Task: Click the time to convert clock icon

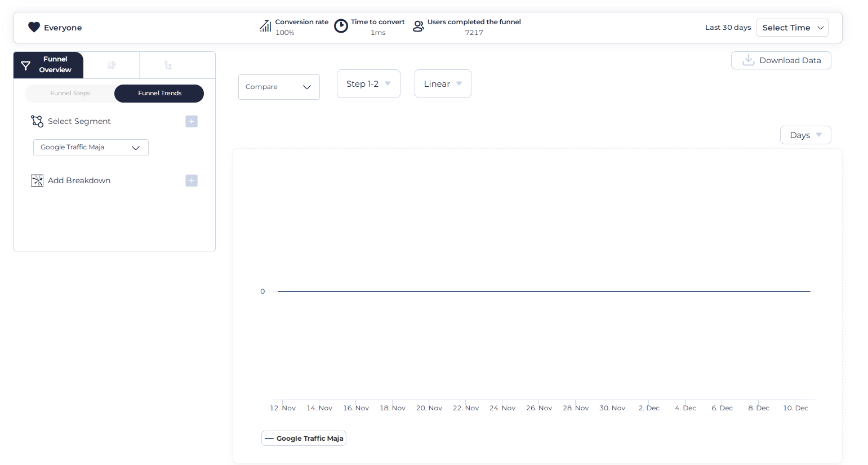Action: tap(341, 26)
